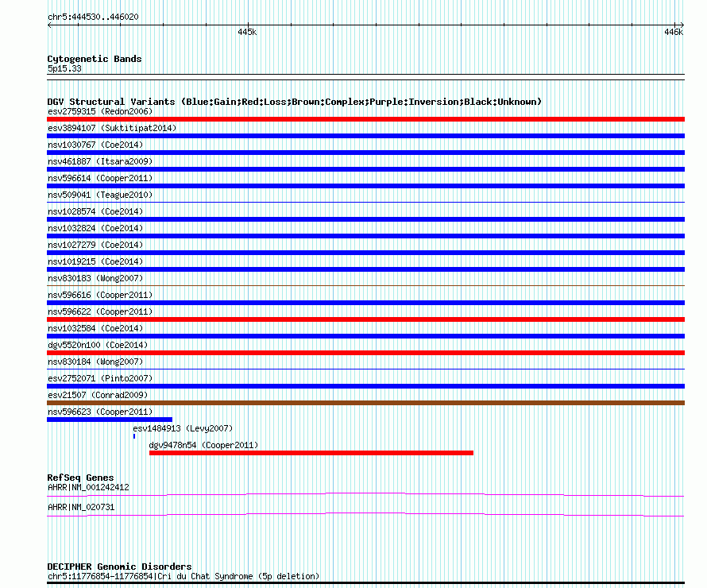Image resolution: width=707 pixels, height=588 pixels.
Task: Click nsv596614 (Cooper2011) variant label
Action: (x=100, y=178)
